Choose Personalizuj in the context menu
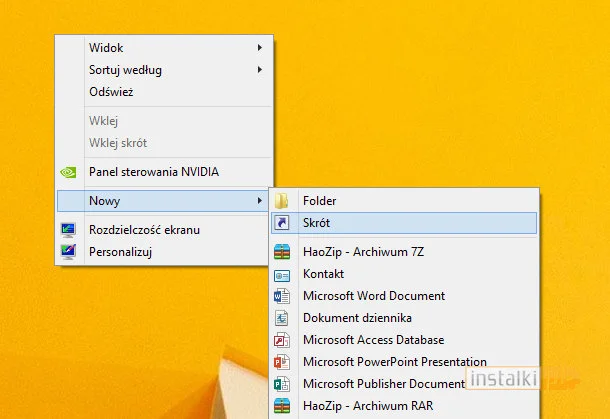 (120, 252)
